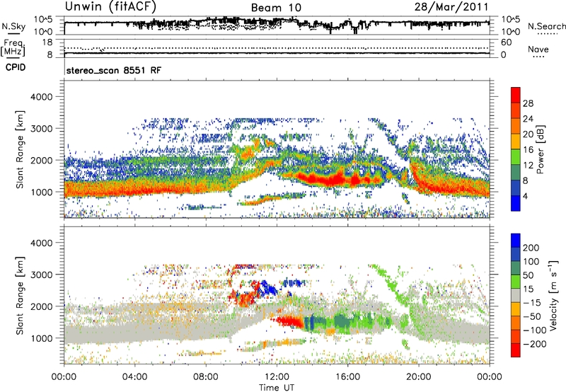This screenshot has height=392, width=566.
Task: Click the 4000 km tick on velocity panel
Action: pyautogui.click(x=42, y=243)
